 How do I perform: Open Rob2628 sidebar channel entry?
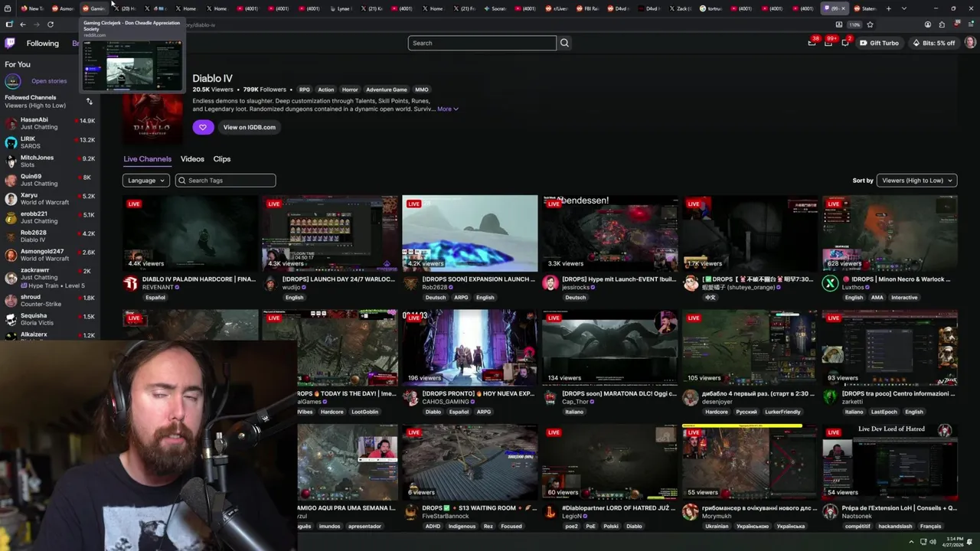click(50, 236)
